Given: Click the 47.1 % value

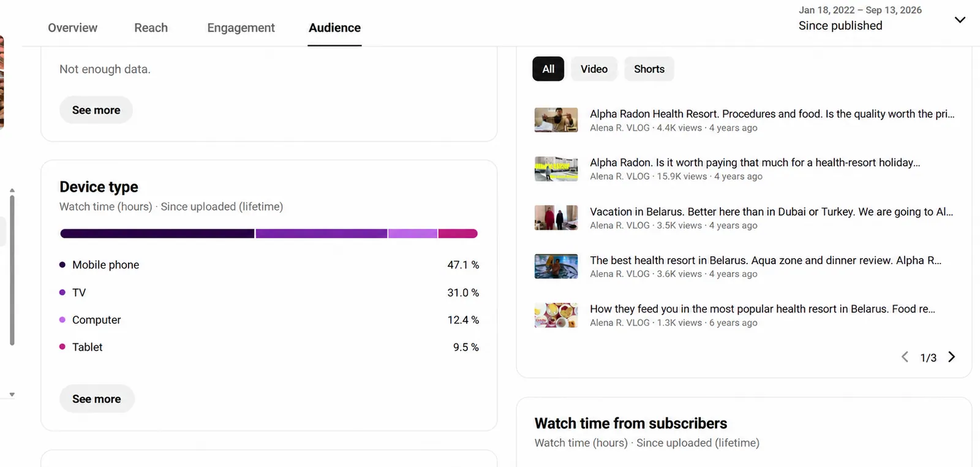Looking at the screenshot, I should (x=463, y=265).
